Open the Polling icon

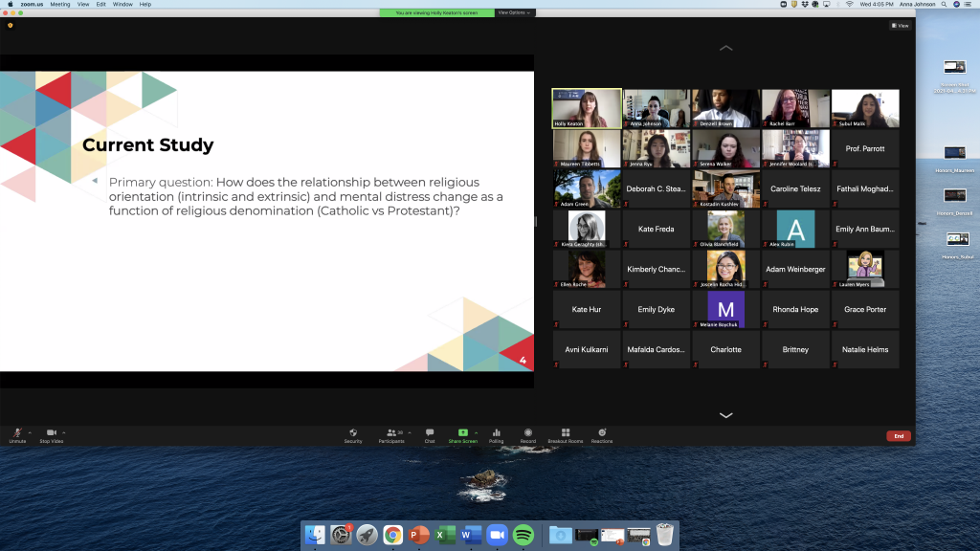pos(496,433)
